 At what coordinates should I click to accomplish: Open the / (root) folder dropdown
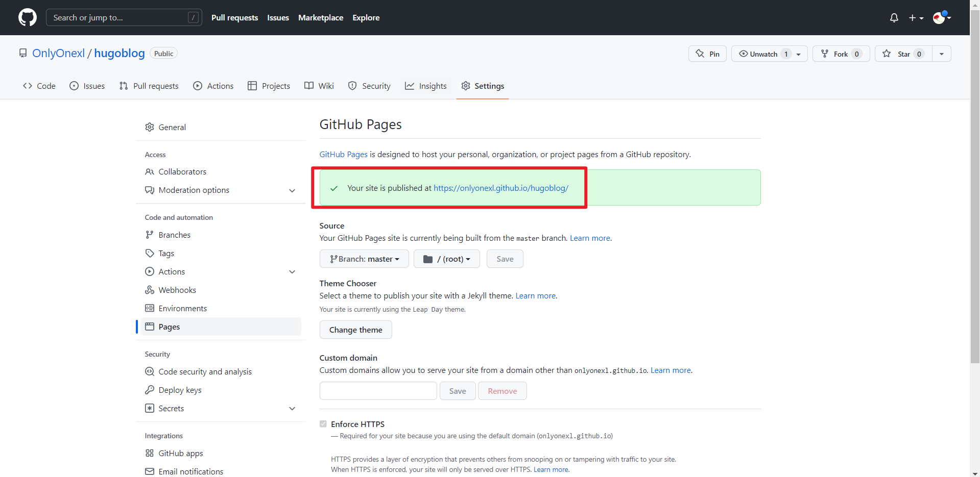coord(447,259)
